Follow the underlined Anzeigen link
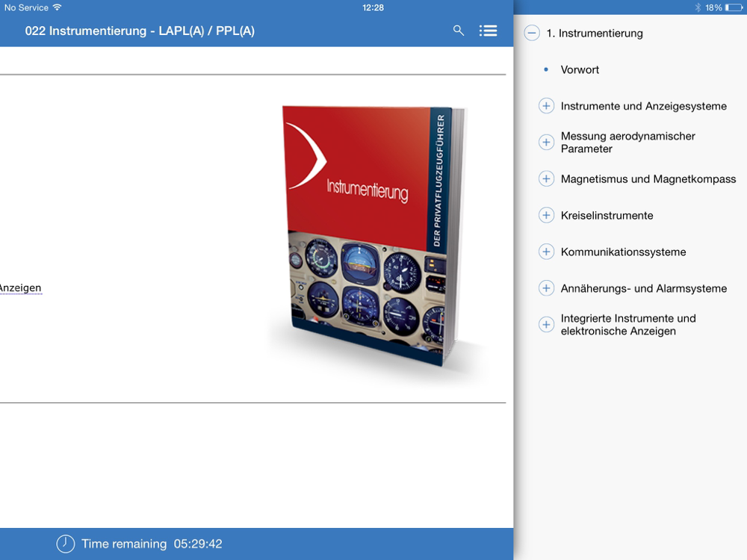 (x=20, y=287)
